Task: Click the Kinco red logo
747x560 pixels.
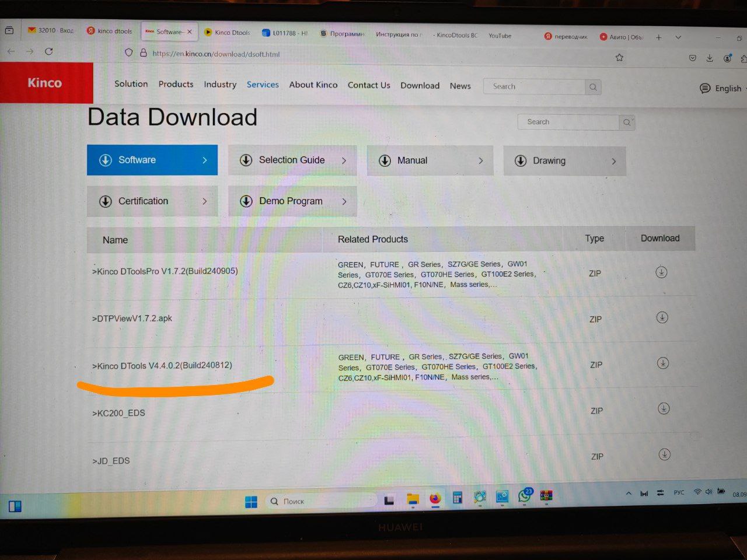Action: point(46,83)
